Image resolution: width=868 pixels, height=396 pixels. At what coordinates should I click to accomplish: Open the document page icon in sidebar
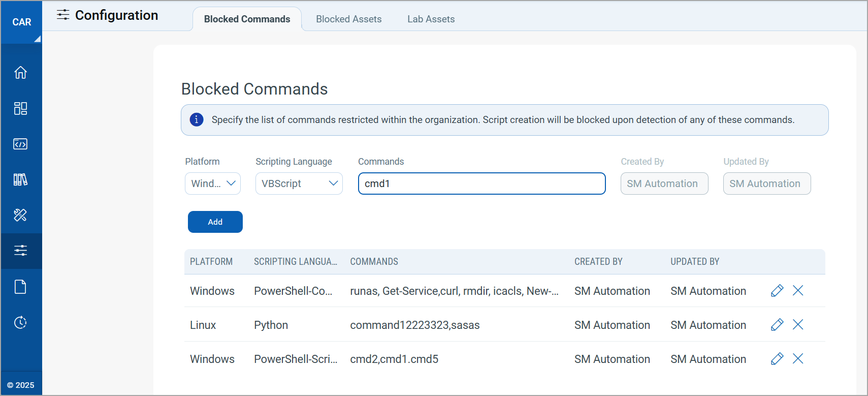tap(20, 287)
